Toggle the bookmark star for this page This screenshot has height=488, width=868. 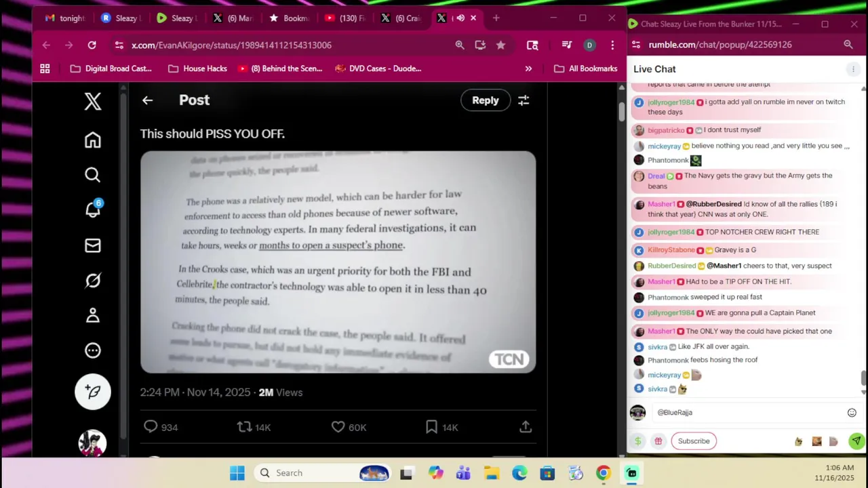500,45
